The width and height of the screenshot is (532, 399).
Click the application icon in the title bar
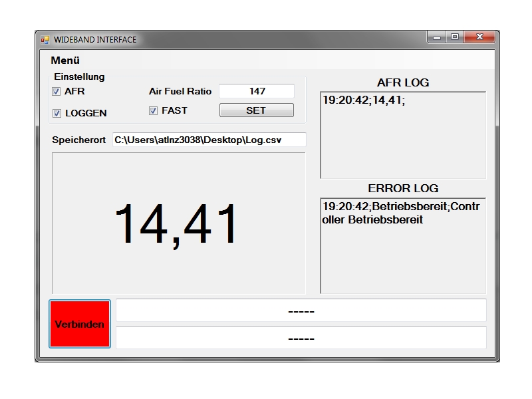click(x=45, y=39)
